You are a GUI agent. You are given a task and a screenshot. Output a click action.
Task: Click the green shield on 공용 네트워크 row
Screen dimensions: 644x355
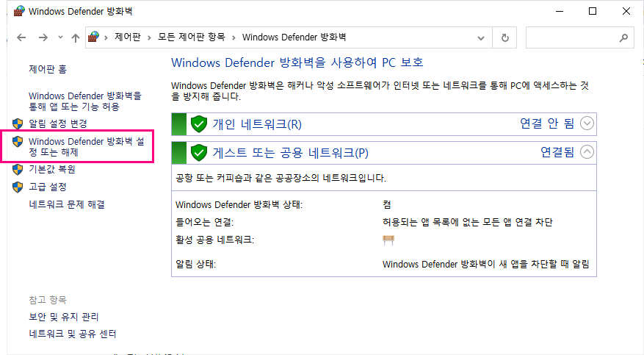[x=199, y=152]
